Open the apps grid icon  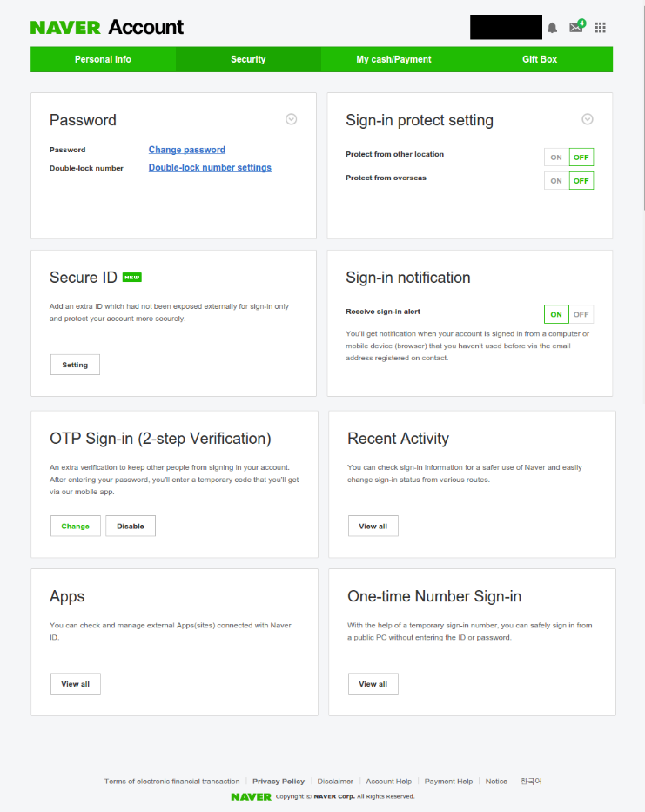coord(600,28)
